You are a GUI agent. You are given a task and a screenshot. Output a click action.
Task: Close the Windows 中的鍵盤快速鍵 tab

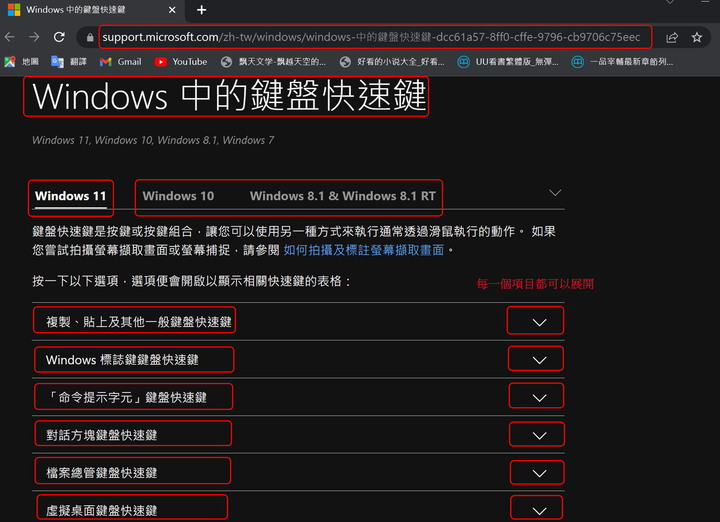pyautogui.click(x=172, y=10)
